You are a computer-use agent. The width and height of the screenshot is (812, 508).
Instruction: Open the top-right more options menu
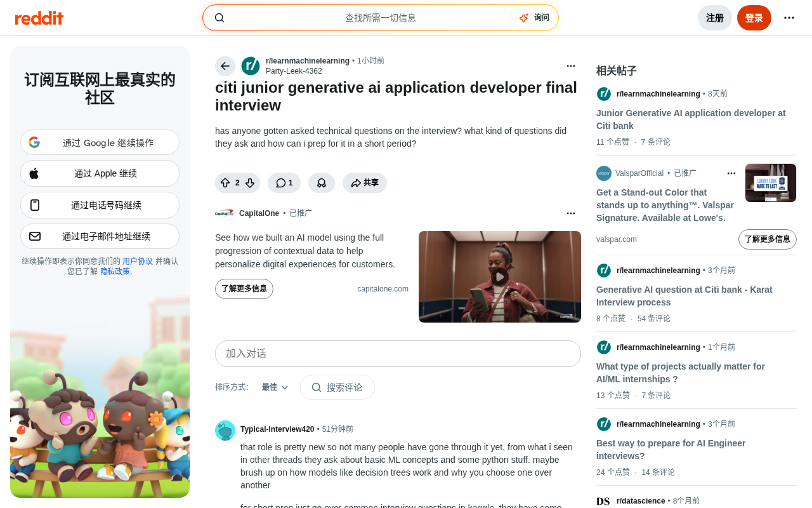pos(789,18)
